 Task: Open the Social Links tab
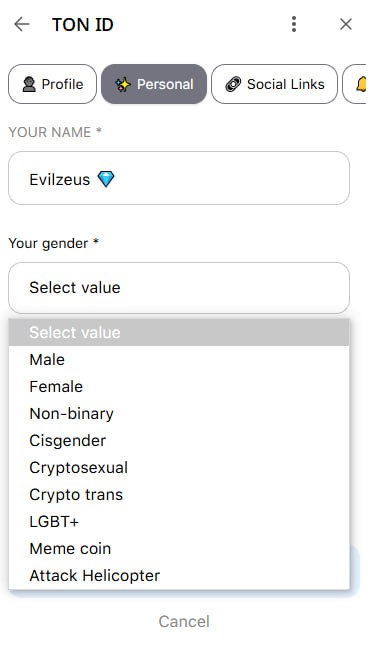(x=274, y=84)
